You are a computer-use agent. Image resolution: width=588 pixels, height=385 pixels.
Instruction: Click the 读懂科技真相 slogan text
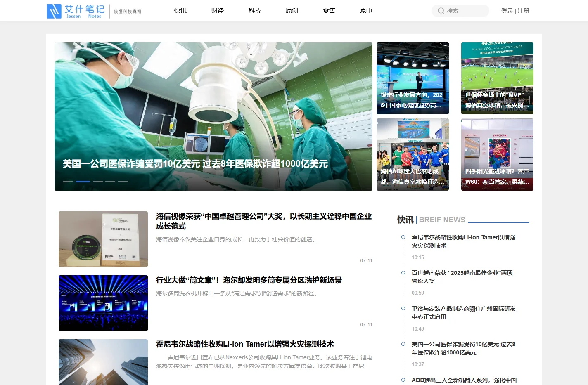coord(128,12)
